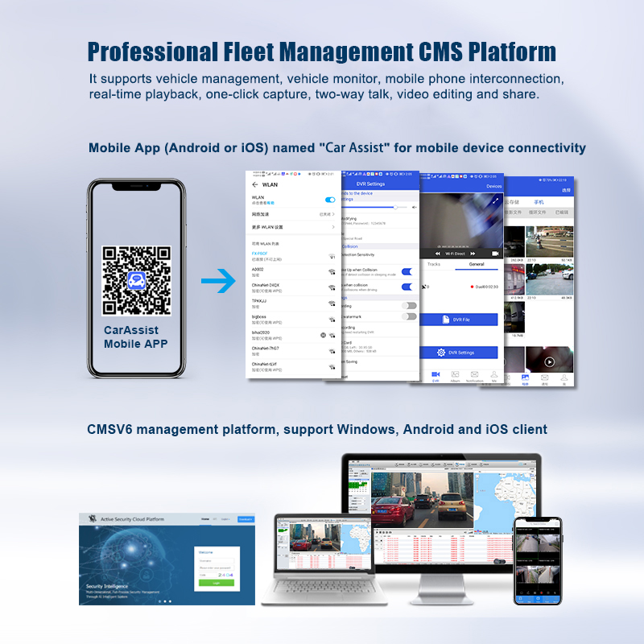Enable the watermark toggle
This screenshot has height=644, width=644.
pos(409,316)
